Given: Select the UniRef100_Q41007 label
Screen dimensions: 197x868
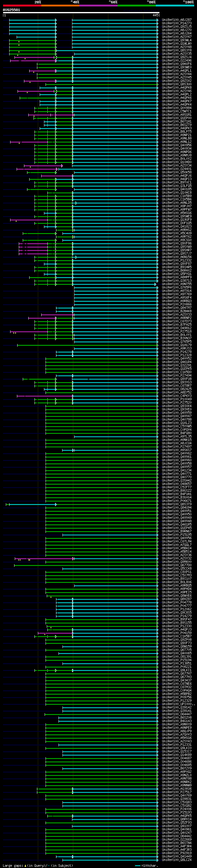Looking at the screenshot, I should point(177,826).
